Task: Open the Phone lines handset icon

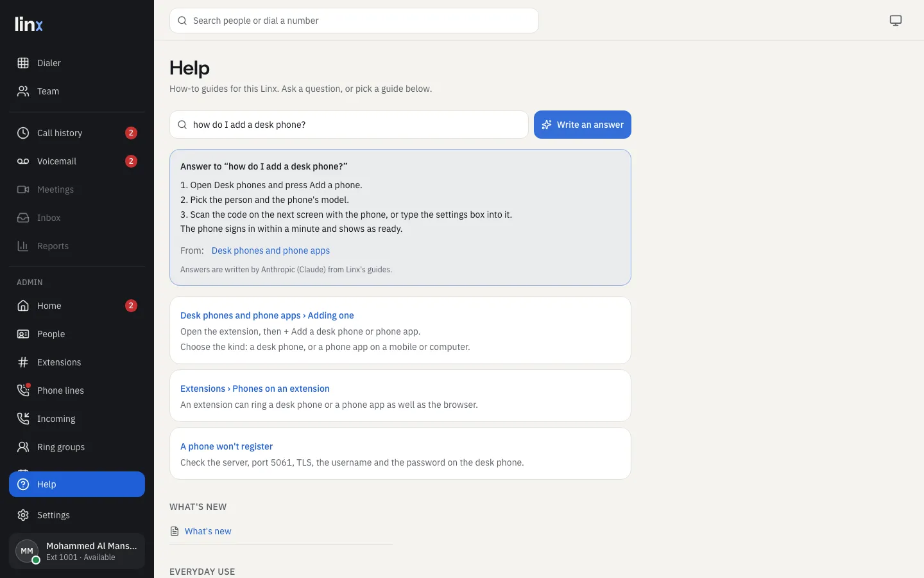Action: pos(23,390)
